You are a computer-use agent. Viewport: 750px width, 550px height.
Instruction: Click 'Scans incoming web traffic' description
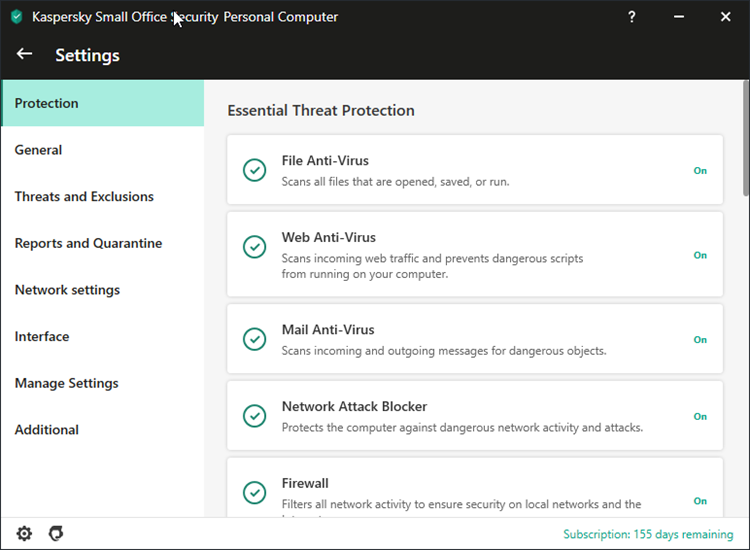(x=432, y=266)
